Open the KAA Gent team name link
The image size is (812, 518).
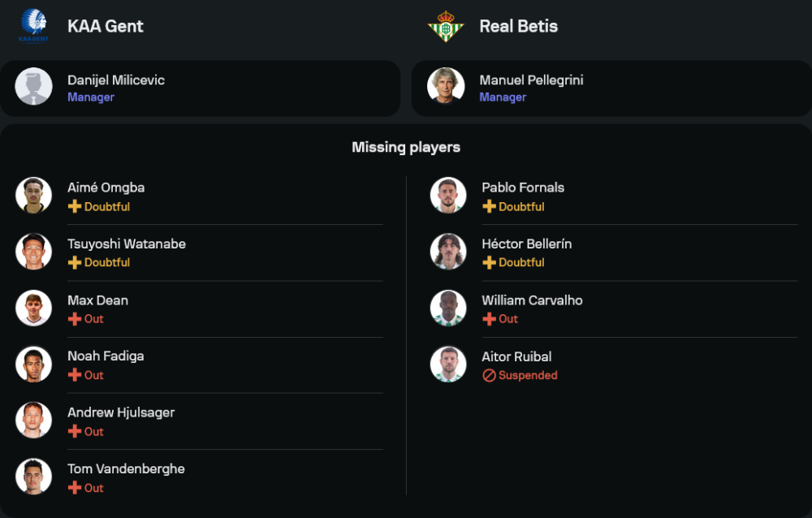[106, 26]
